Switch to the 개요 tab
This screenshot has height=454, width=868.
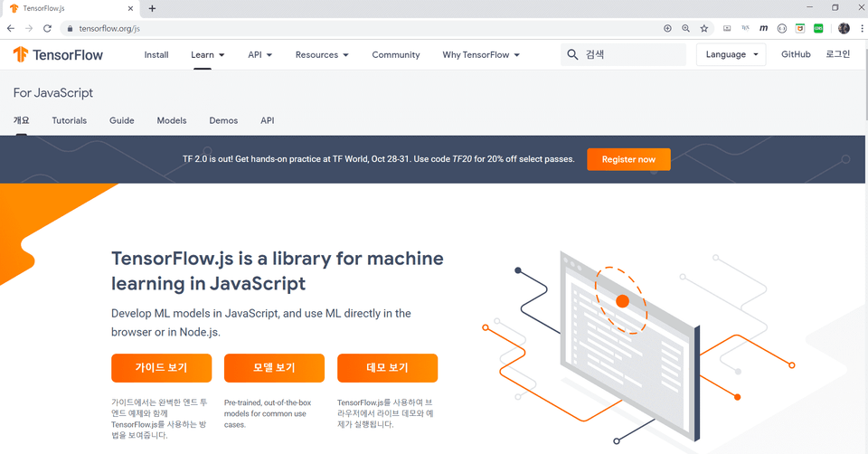[21, 120]
